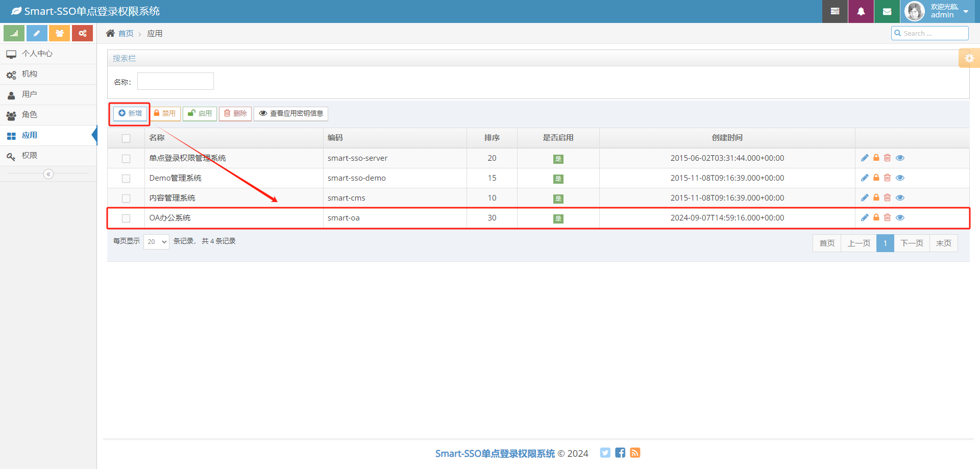Screen dimensions: 980x469
Task: Collapse the sidebar with the double-chevron button
Action: pyautogui.click(x=48, y=174)
